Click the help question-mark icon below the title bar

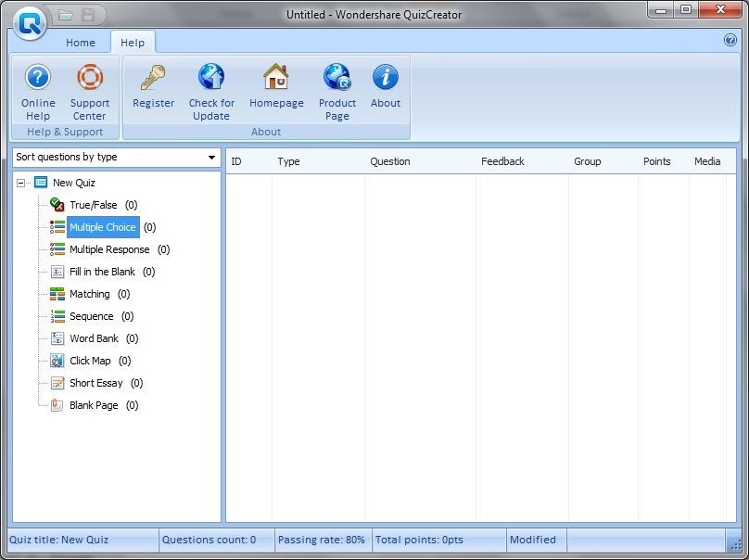click(x=732, y=41)
